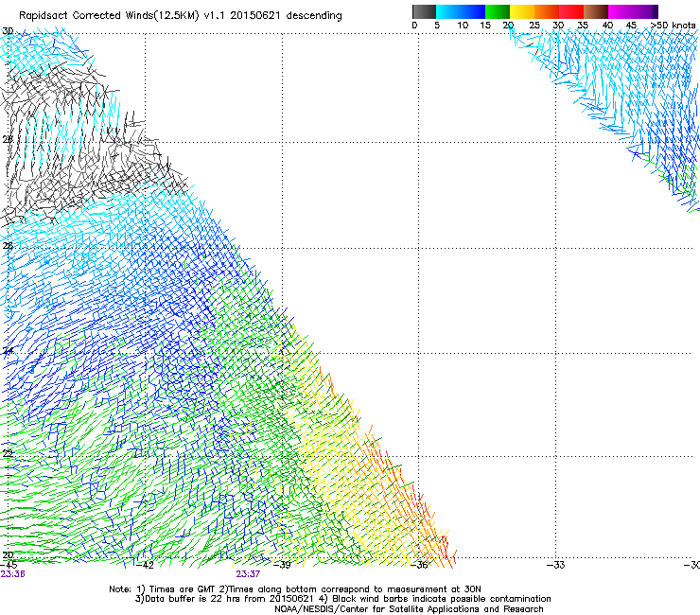Click the orange 25-30 knots color bar segment

(x=547, y=11)
